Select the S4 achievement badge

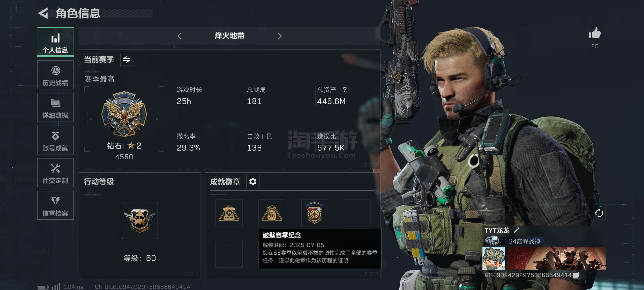[229, 213]
